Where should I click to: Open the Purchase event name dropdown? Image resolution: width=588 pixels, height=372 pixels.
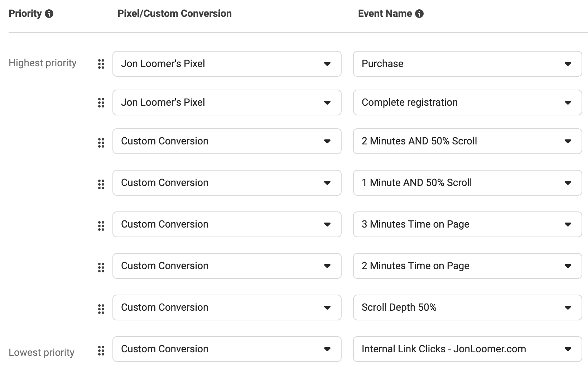point(467,64)
